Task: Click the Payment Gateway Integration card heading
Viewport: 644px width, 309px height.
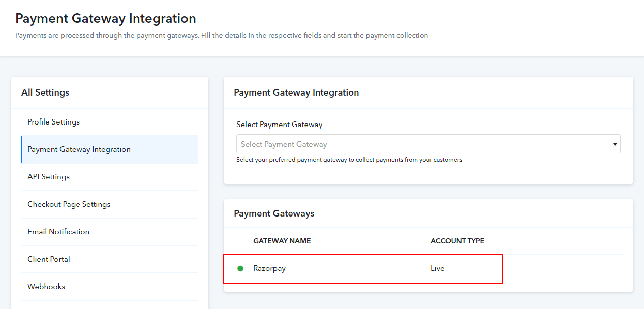Action: (296, 92)
